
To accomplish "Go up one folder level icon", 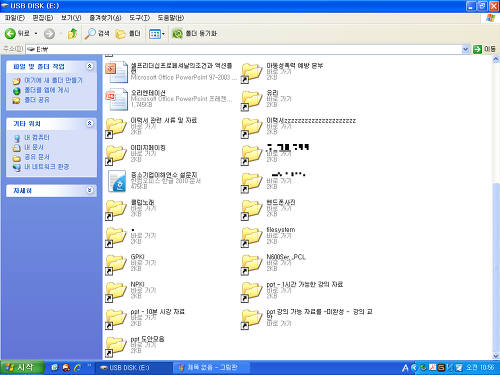I will (72, 33).
